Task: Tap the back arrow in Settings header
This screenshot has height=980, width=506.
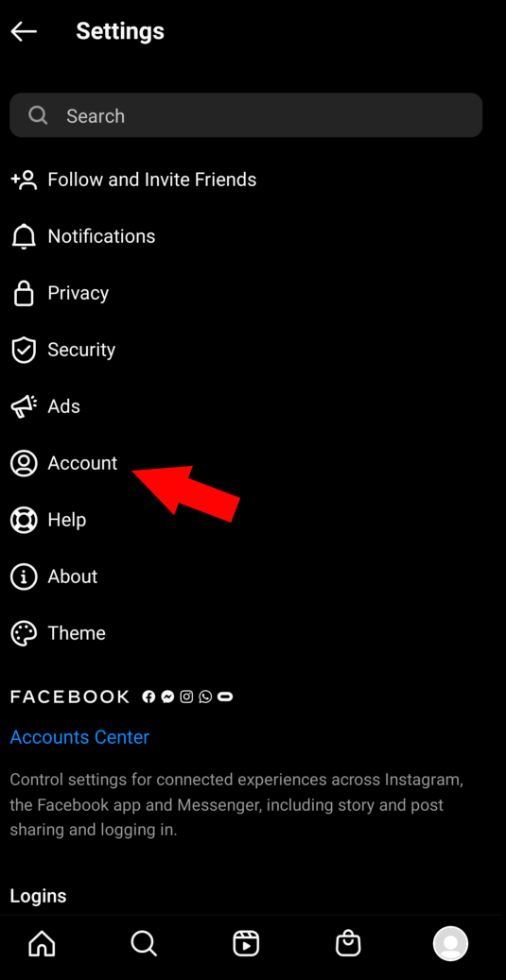Action: 24,31
